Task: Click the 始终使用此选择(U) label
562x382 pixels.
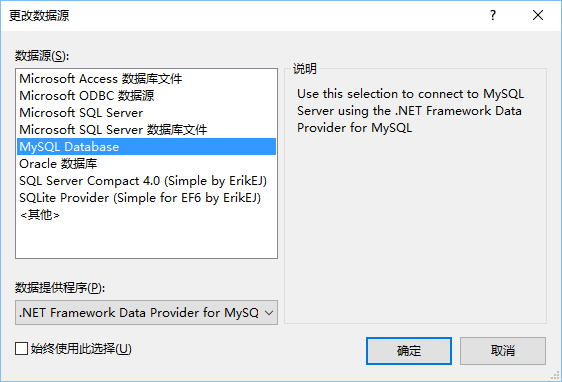Action: click(81, 349)
